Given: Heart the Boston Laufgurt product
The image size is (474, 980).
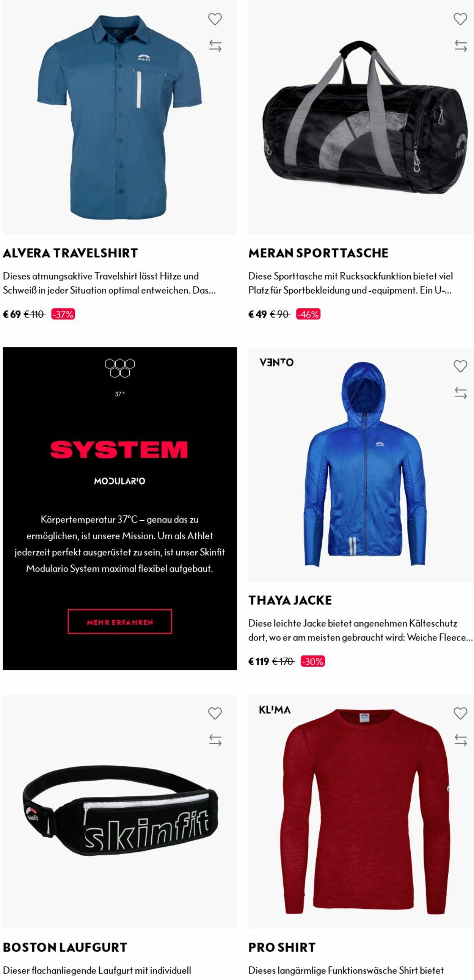Looking at the screenshot, I should [215, 713].
